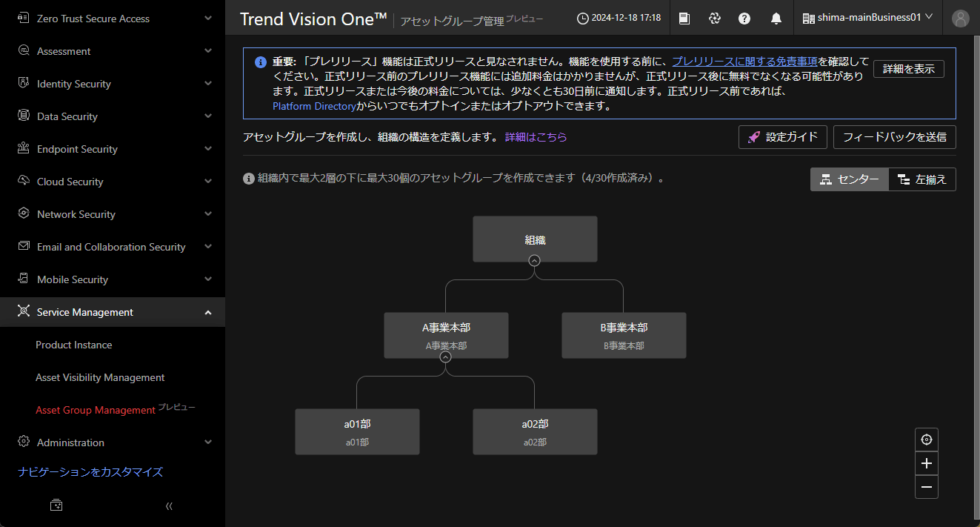Click the Endpoint Security sidebar icon
This screenshot has width=980, height=527.
point(24,149)
